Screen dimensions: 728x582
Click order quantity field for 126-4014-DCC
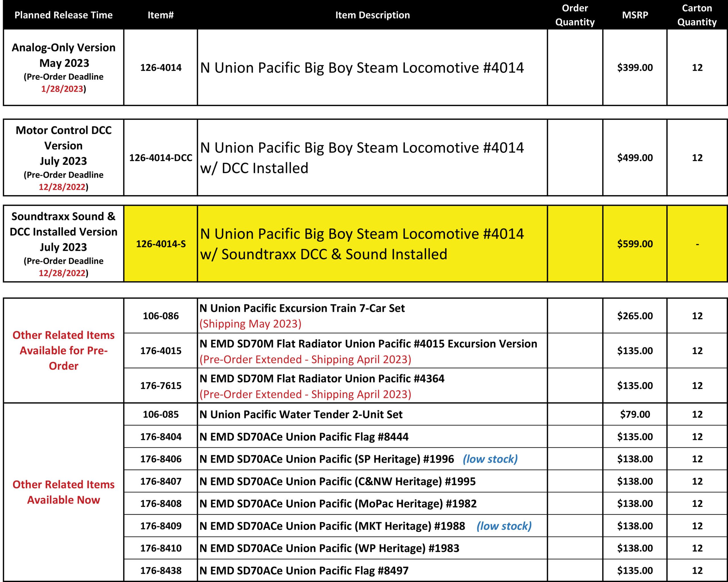(575, 157)
